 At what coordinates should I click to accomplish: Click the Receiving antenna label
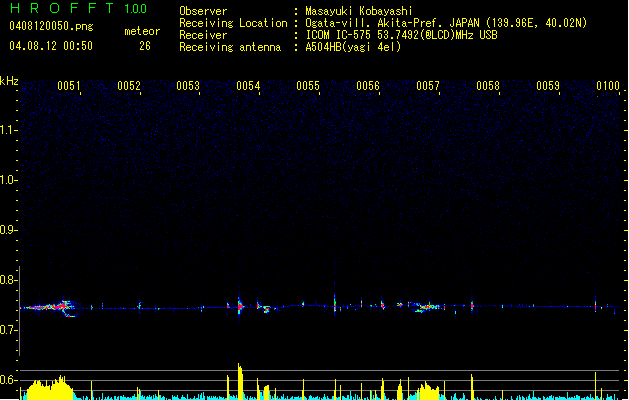(230, 47)
